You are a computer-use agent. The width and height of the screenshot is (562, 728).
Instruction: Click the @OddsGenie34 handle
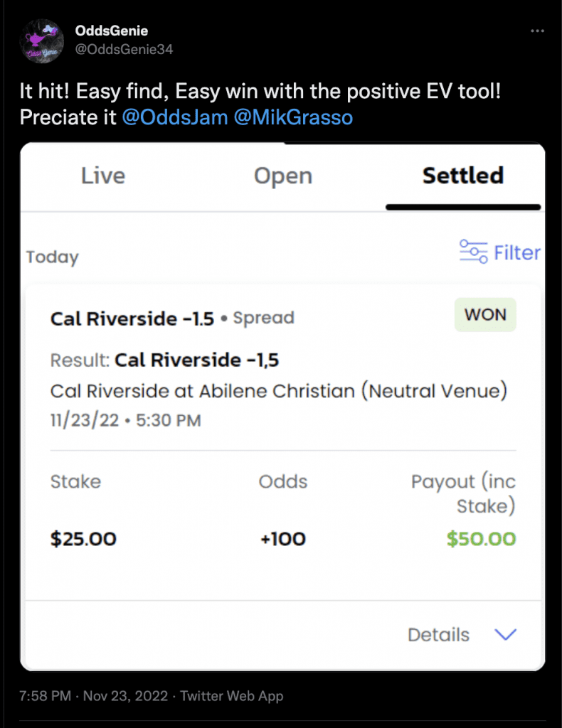tap(124, 49)
